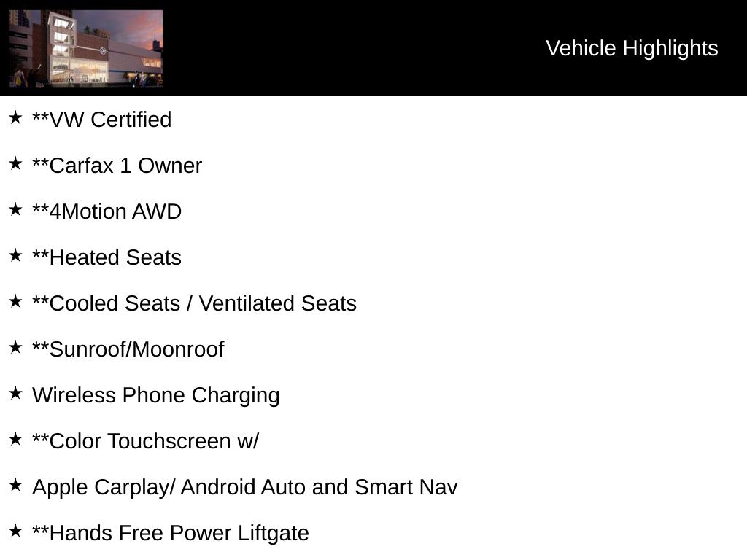
Task: Open the dealership building thumbnail image
Action: point(86,48)
